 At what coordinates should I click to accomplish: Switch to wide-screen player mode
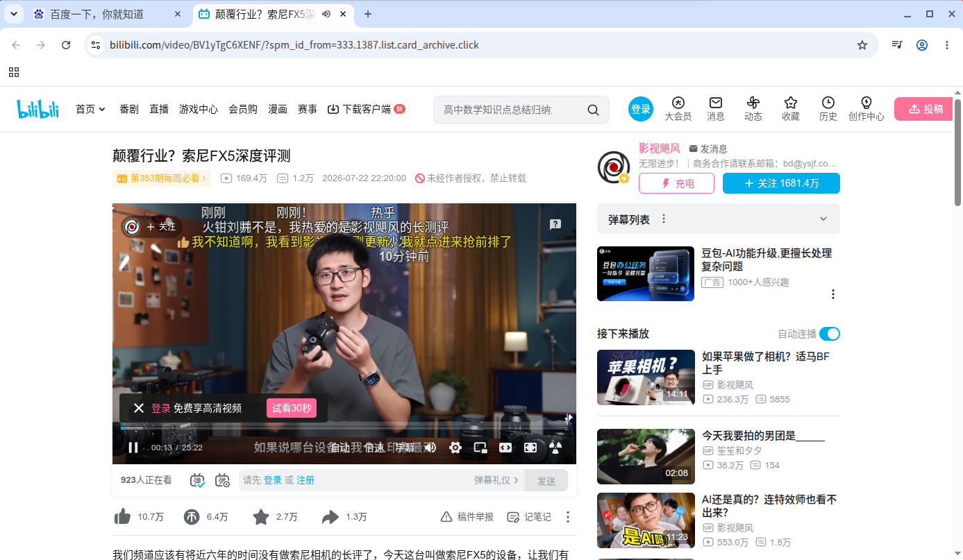coord(505,448)
